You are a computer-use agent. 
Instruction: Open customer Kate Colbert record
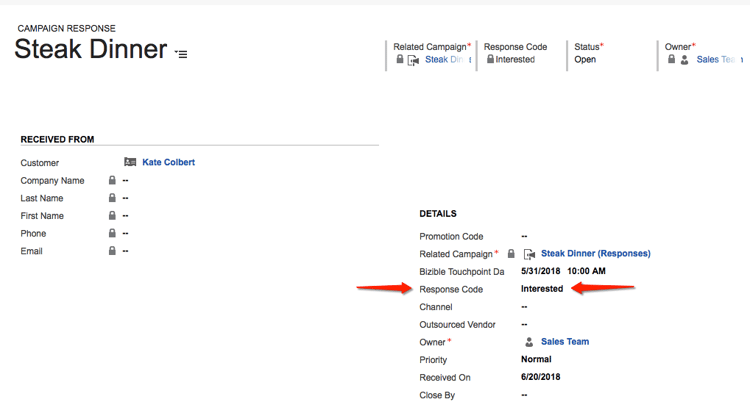168,162
